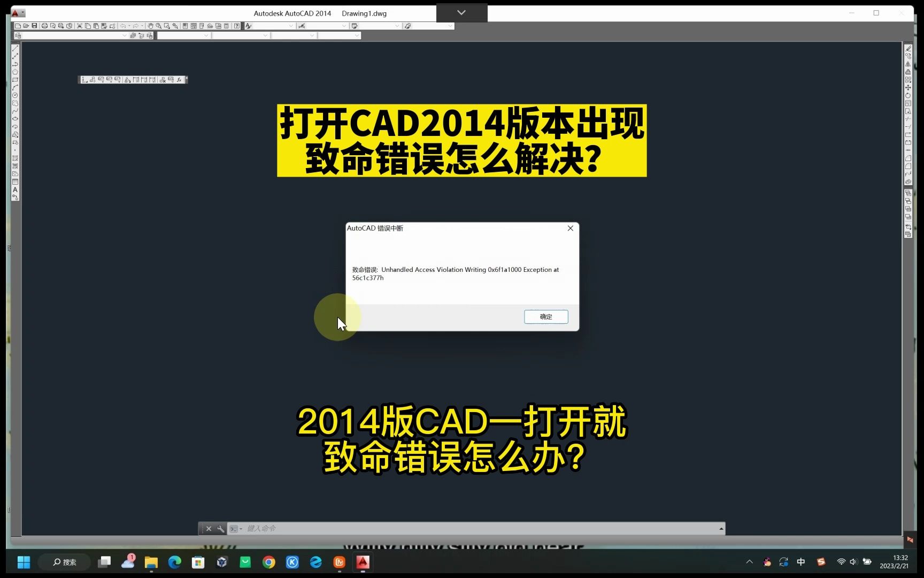Open the Windows 搜索 search box on the taskbar
924x578 pixels.
[64, 562]
